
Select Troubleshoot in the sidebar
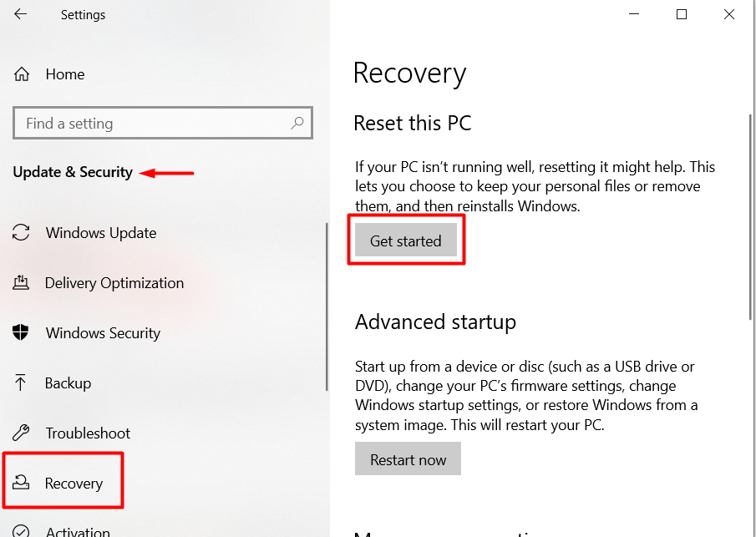pyautogui.click(x=88, y=433)
